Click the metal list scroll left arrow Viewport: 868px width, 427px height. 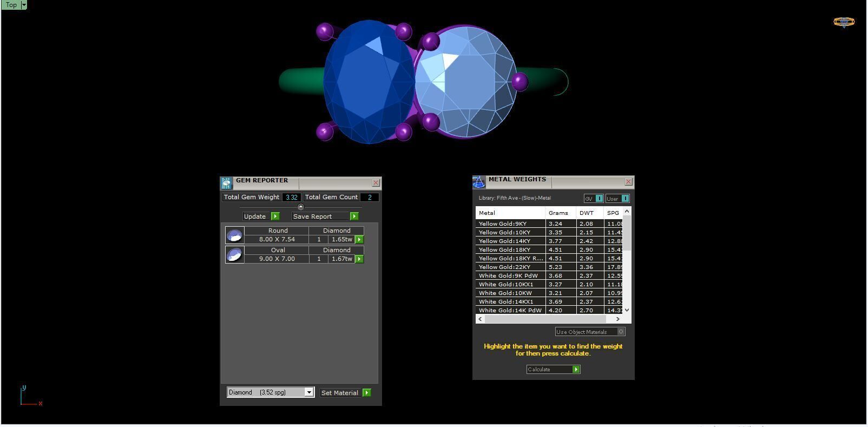[x=479, y=319]
